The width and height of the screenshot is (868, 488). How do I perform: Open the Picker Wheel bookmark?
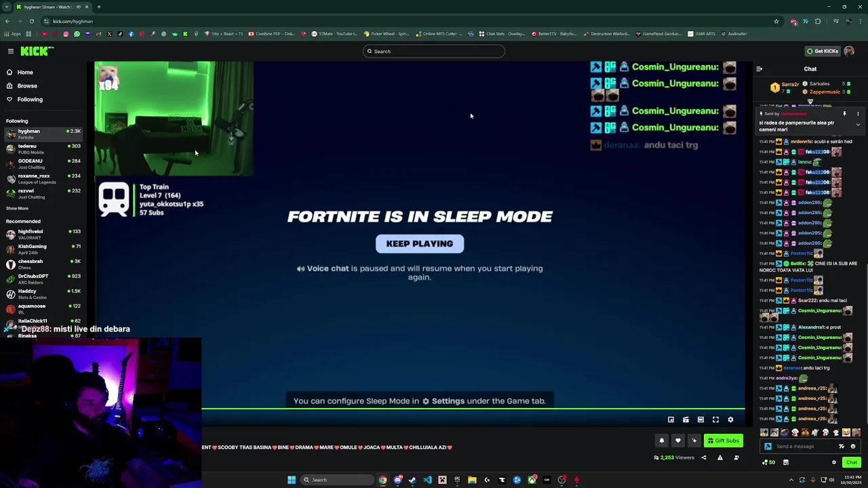pyautogui.click(x=387, y=33)
